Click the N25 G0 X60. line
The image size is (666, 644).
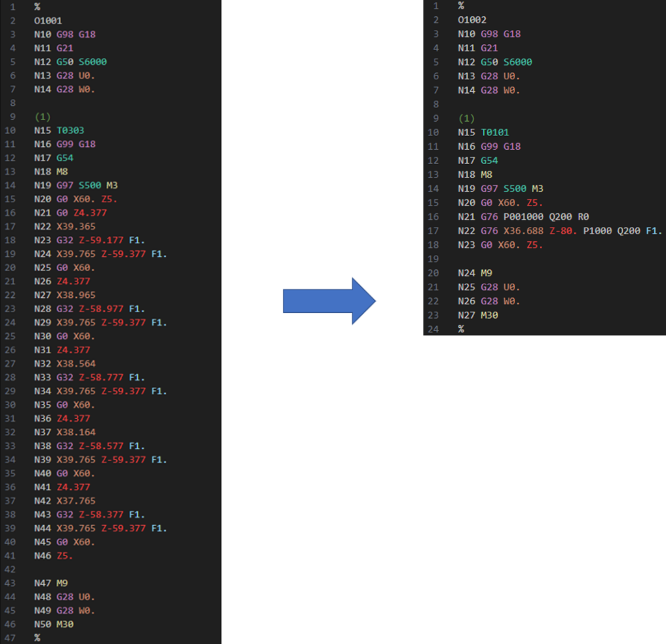pos(64,267)
